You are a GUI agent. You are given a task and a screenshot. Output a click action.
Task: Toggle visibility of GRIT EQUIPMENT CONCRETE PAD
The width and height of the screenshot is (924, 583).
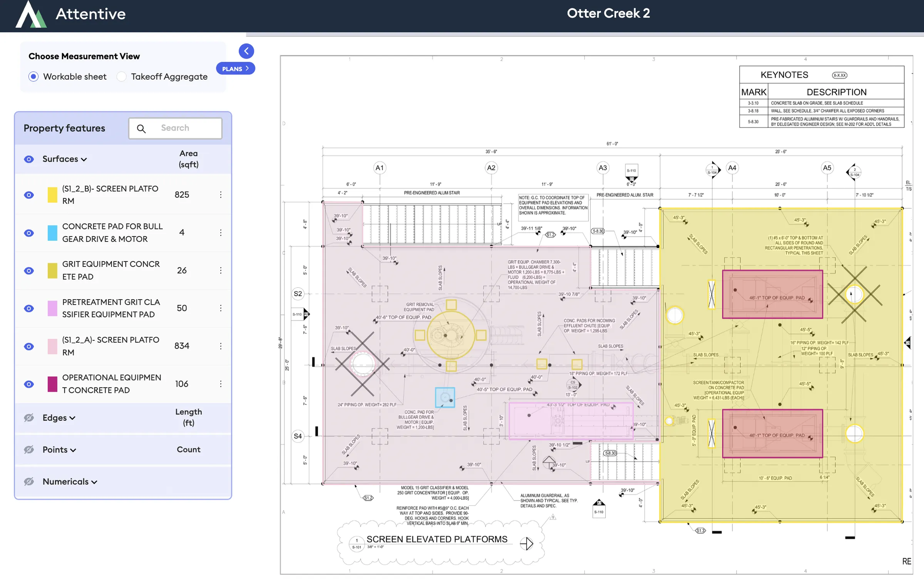pos(28,271)
